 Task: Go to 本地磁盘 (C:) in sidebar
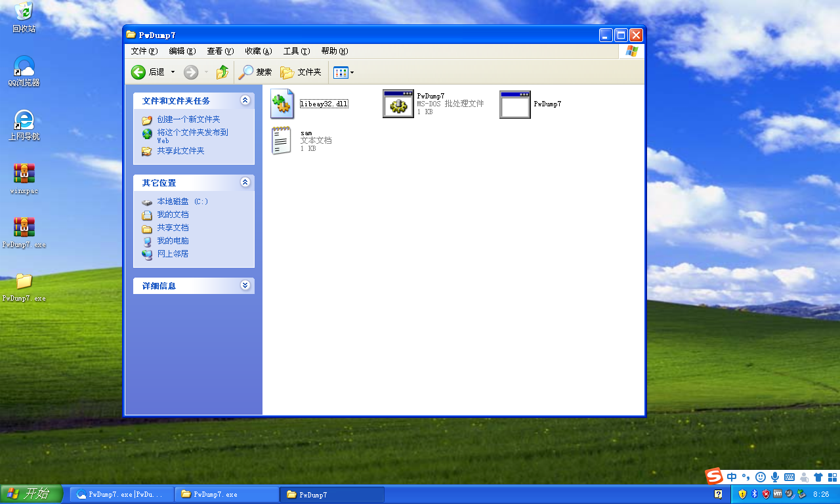[x=182, y=201]
